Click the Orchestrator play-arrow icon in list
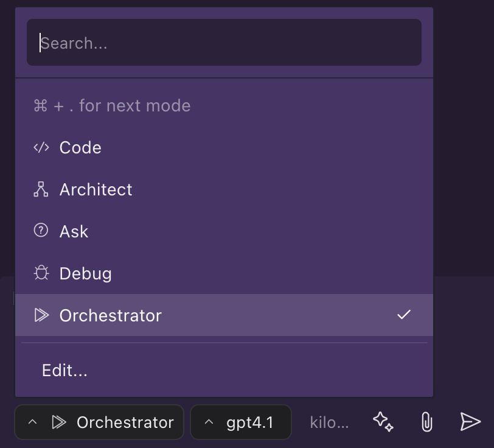 coord(41,315)
